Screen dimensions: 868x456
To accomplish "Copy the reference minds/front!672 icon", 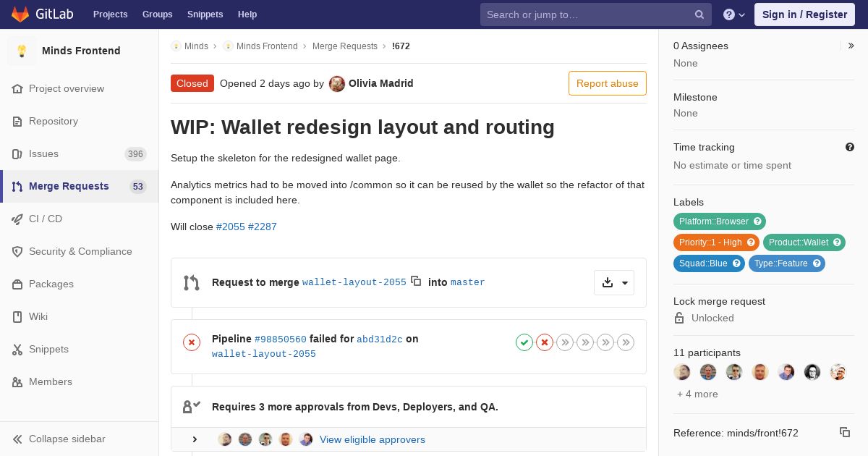I will pyautogui.click(x=845, y=432).
